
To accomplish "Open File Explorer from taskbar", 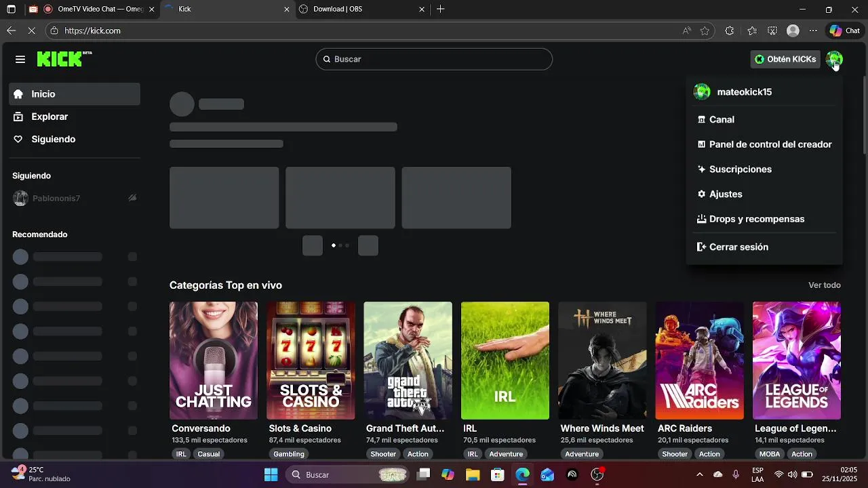I will 473,474.
